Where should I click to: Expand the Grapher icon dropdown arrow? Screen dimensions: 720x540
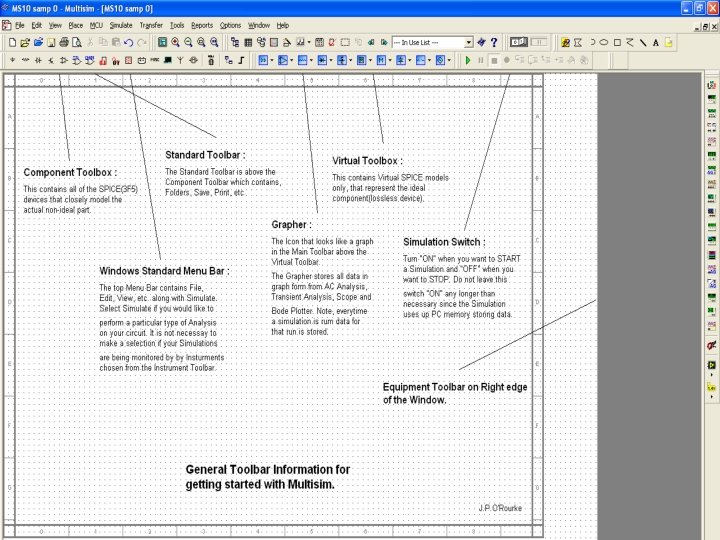(x=309, y=42)
